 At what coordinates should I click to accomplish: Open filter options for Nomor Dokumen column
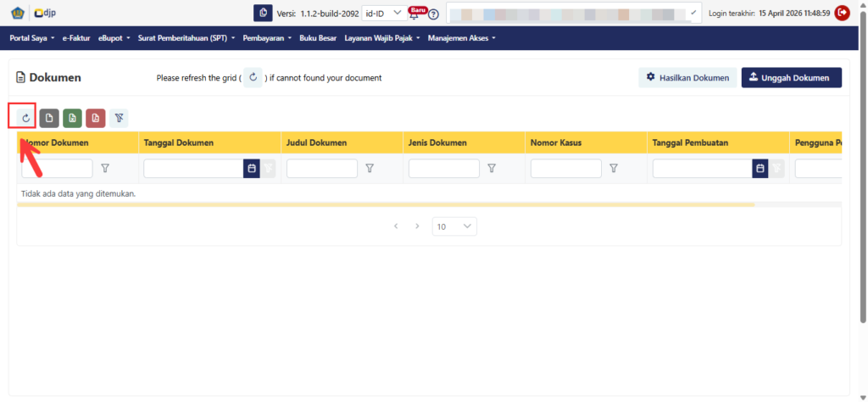tap(105, 169)
